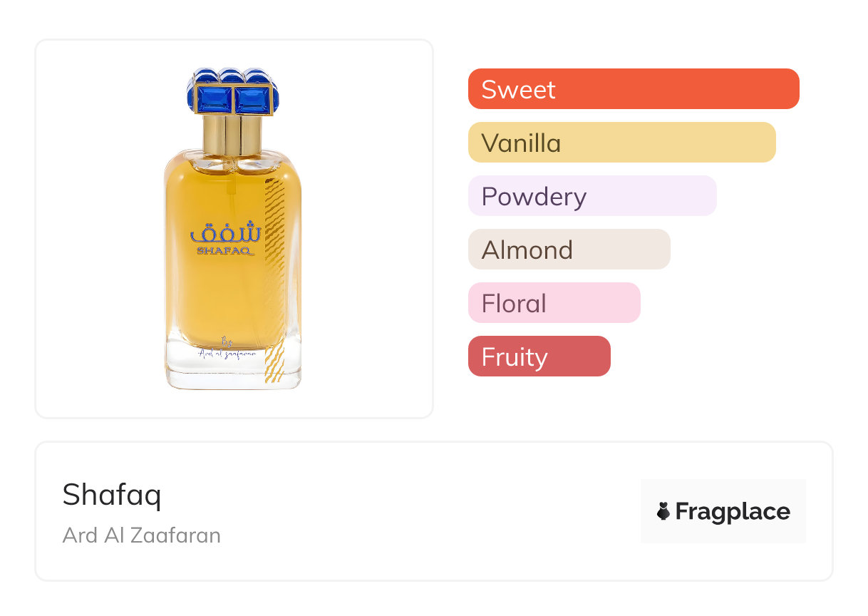Viewport: 868px width, 616px height.
Task: Click the Fragplace wordmark text
Action: pyautogui.click(x=733, y=511)
